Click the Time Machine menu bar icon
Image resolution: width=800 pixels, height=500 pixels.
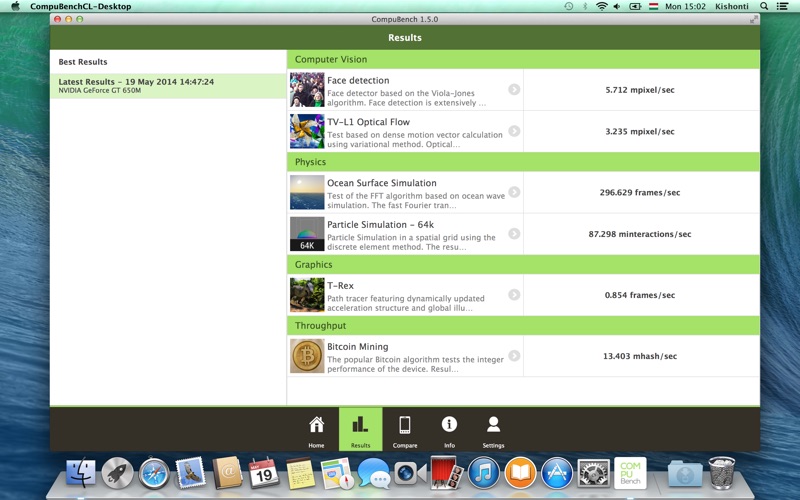[x=568, y=6]
